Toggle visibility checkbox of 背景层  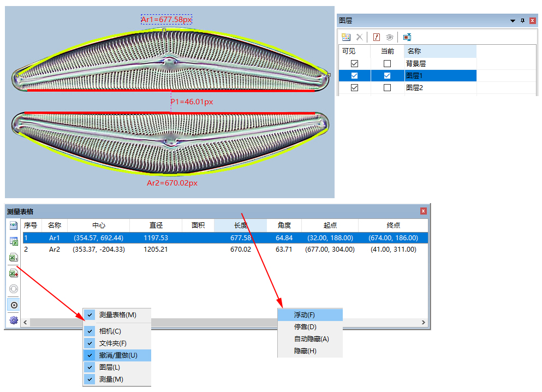pyautogui.click(x=354, y=64)
